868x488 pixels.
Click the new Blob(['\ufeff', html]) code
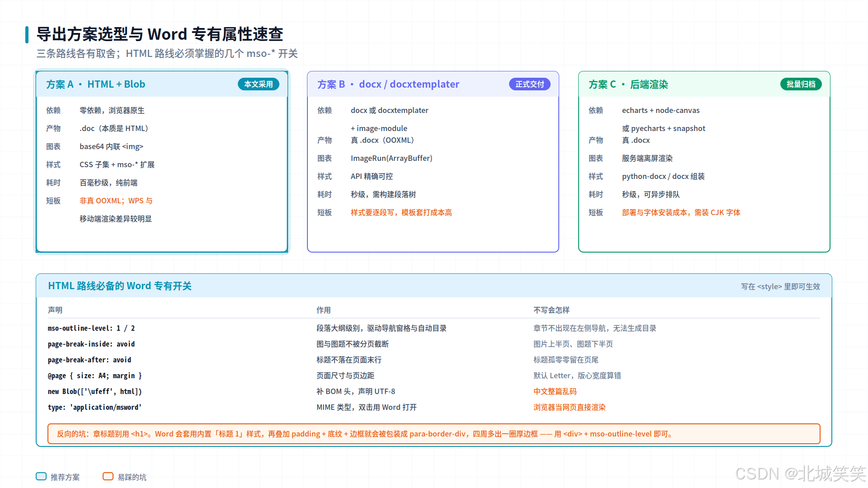[95, 391]
